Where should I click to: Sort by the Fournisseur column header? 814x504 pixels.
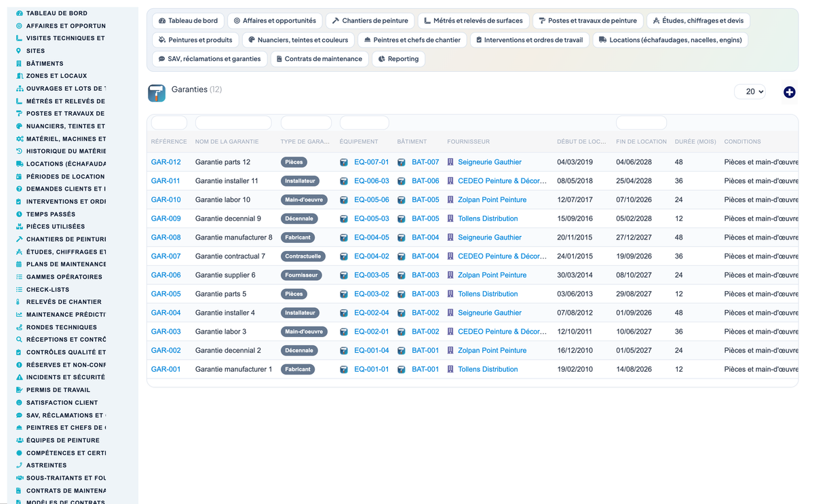pos(468,142)
